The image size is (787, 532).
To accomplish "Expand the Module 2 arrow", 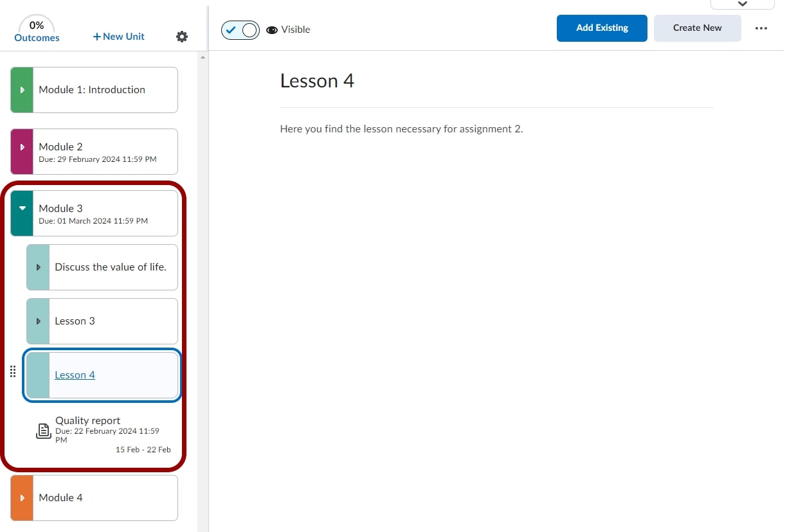I will 23,147.
